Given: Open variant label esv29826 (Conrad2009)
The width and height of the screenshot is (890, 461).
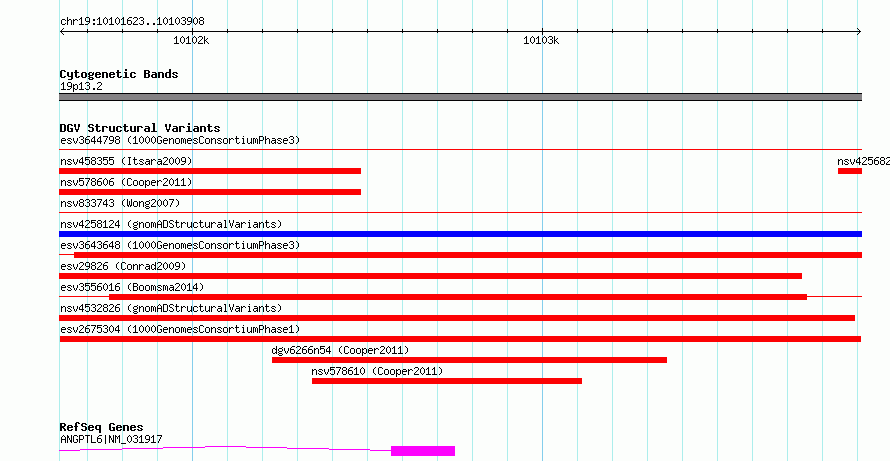Looking at the screenshot, I should coord(123,266).
